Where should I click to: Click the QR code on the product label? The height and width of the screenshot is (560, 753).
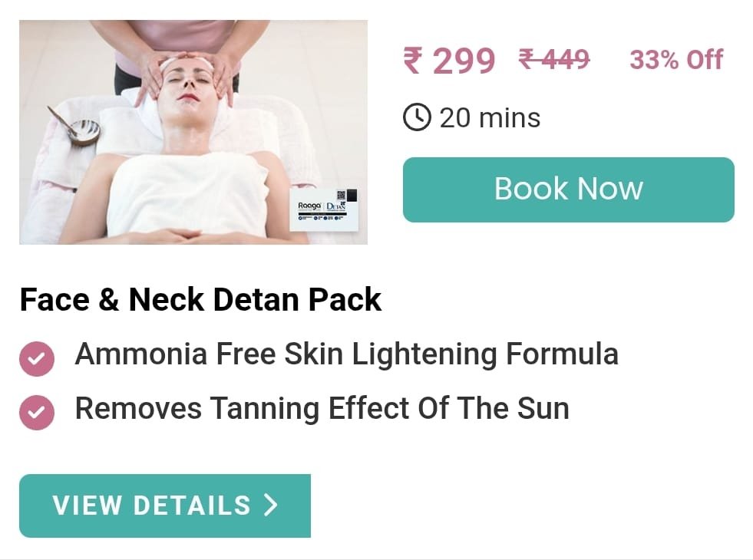coord(341,195)
